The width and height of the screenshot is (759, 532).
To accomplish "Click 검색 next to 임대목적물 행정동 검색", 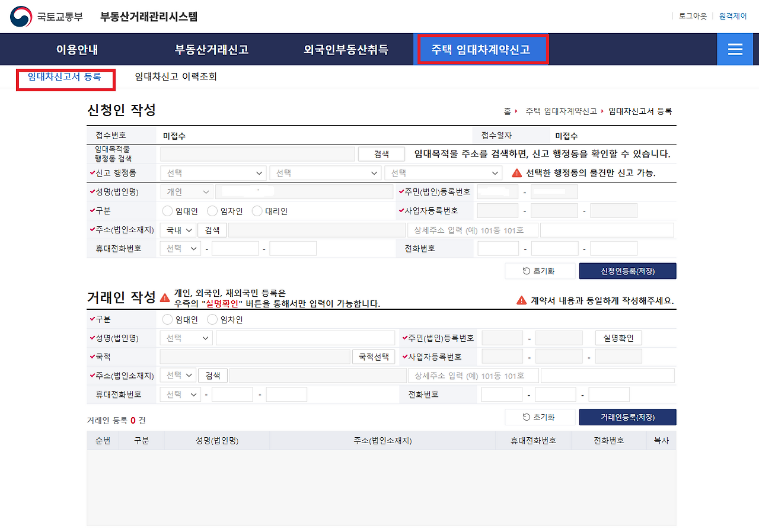I will tap(381, 153).
